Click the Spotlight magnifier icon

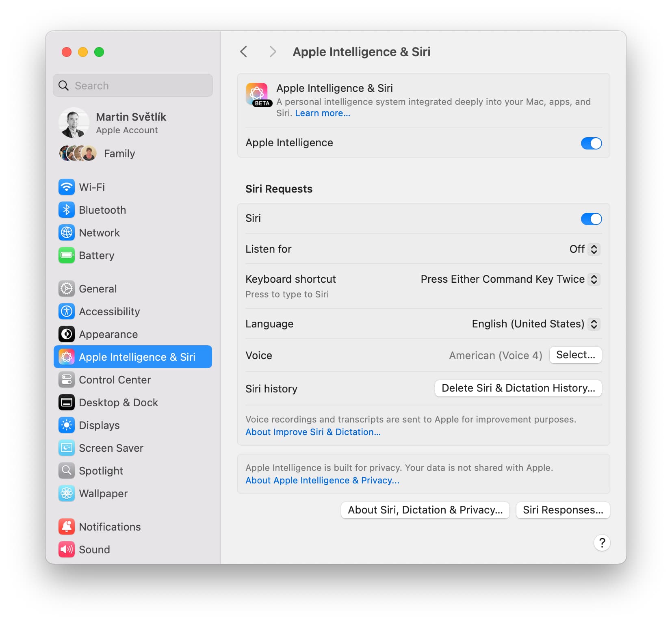pyautogui.click(x=67, y=471)
